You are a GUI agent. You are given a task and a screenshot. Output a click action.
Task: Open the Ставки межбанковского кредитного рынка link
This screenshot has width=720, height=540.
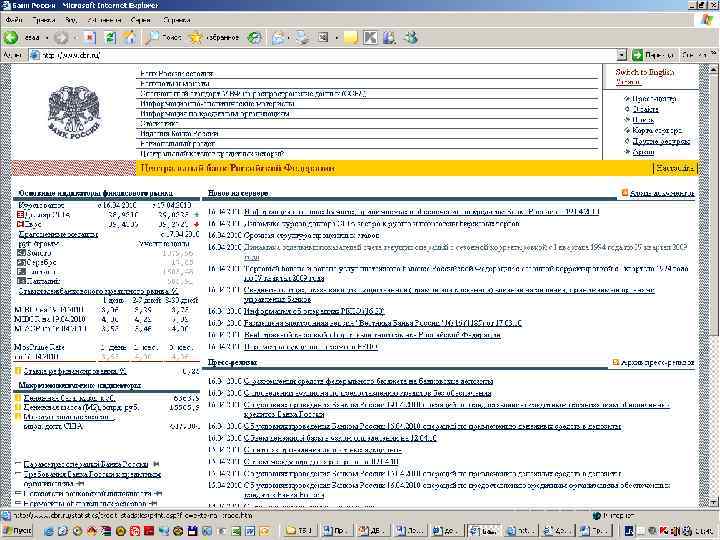tap(98, 291)
